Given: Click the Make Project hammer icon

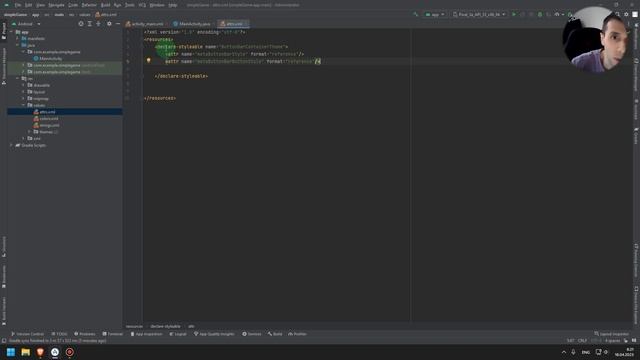Looking at the screenshot, I should point(416,14).
